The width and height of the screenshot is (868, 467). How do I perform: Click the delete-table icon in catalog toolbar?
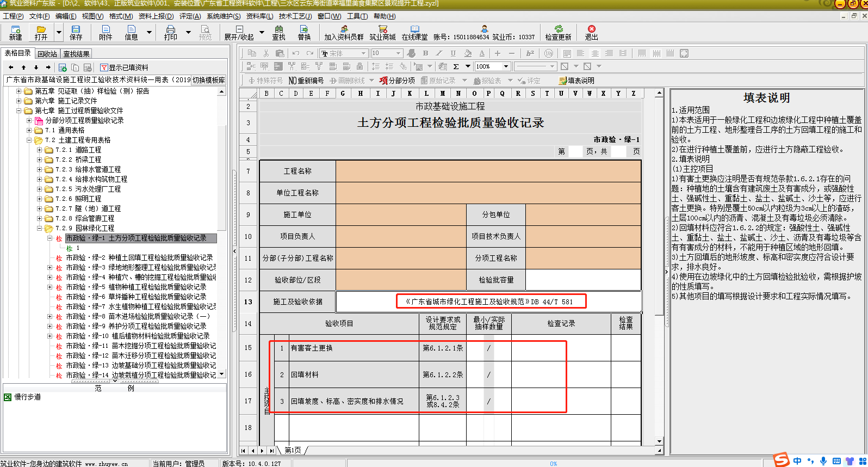(87, 67)
